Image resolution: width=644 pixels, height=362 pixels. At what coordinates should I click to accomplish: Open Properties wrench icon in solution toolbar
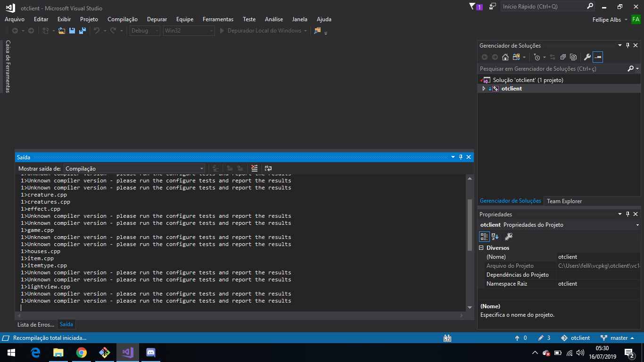click(587, 57)
